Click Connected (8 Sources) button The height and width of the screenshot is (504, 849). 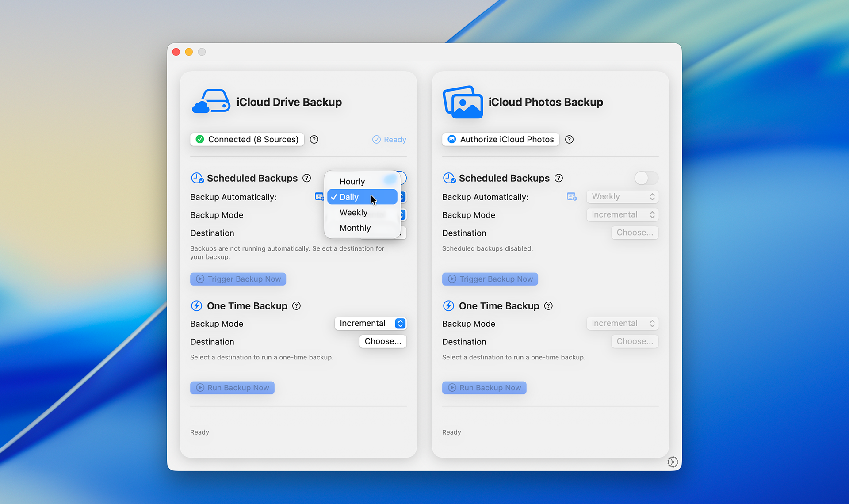point(247,139)
